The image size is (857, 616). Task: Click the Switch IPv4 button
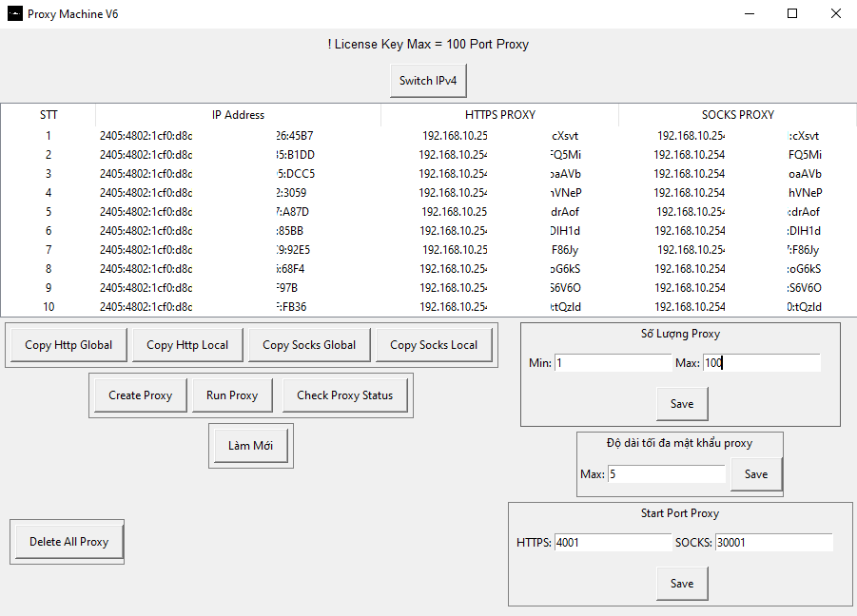pyautogui.click(x=428, y=81)
